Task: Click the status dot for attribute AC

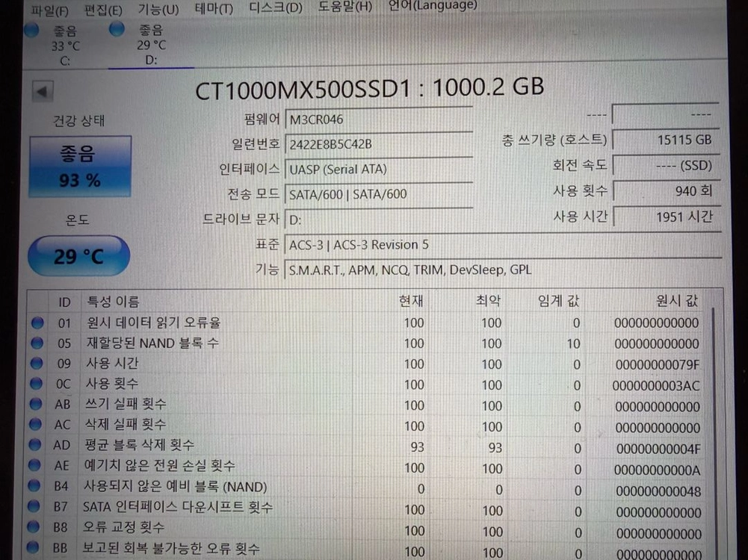Action: click(x=35, y=423)
